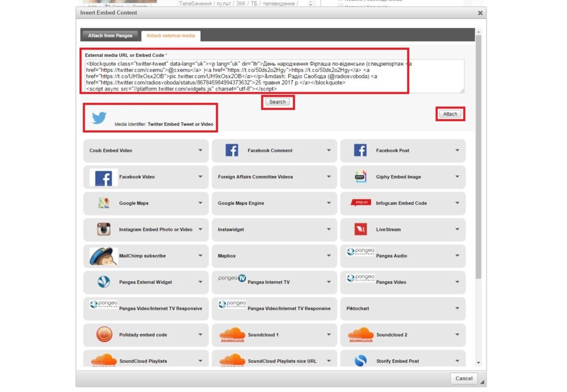The height and width of the screenshot is (392, 567).
Task: Click the Polldaddy embed code icon
Action: [105, 335]
